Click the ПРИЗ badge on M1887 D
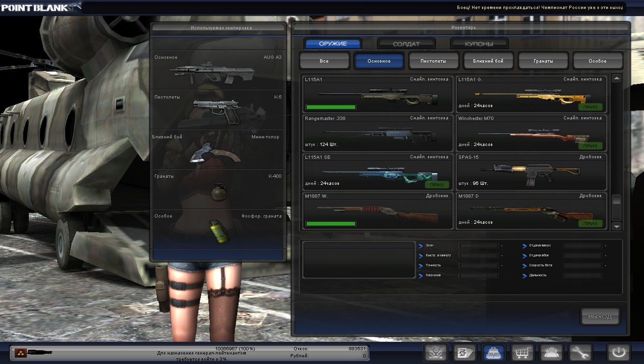This screenshot has height=364, width=644. pos(590,223)
